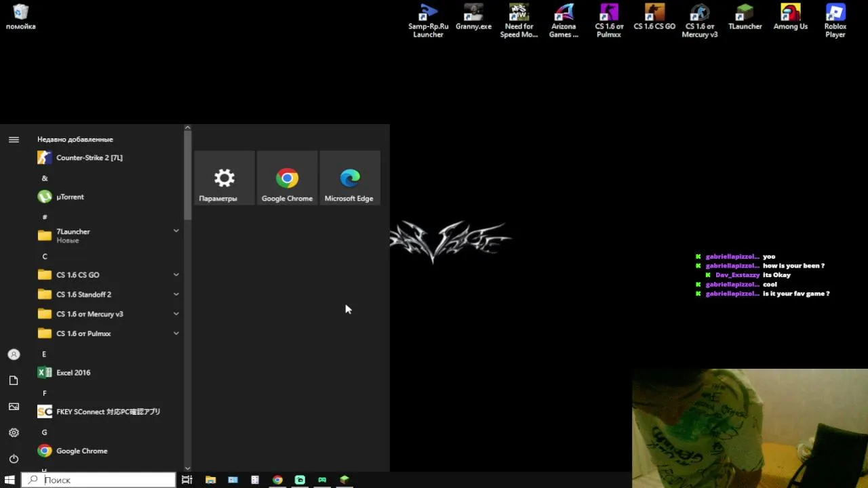
Task: Open Arizona Games desktop shortcut
Action: tap(564, 21)
